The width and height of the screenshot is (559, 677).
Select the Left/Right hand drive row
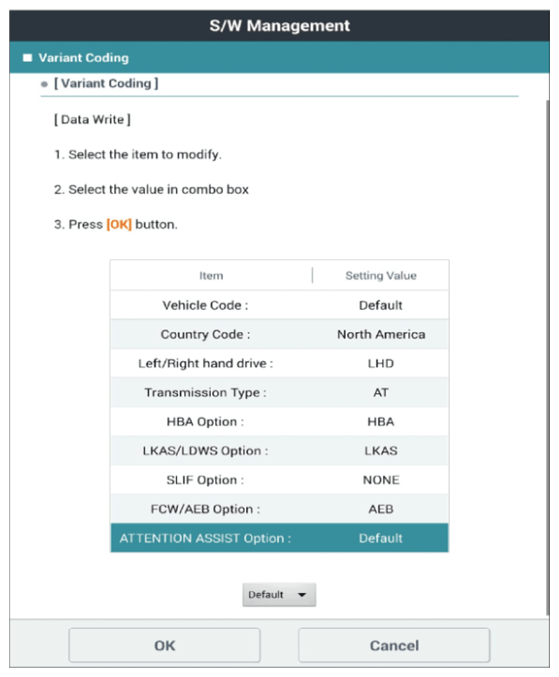tap(279, 363)
